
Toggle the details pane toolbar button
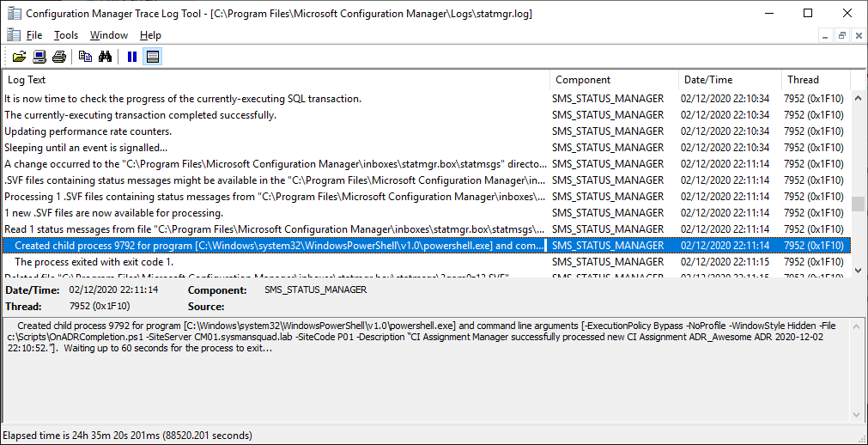click(x=153, y=57)
